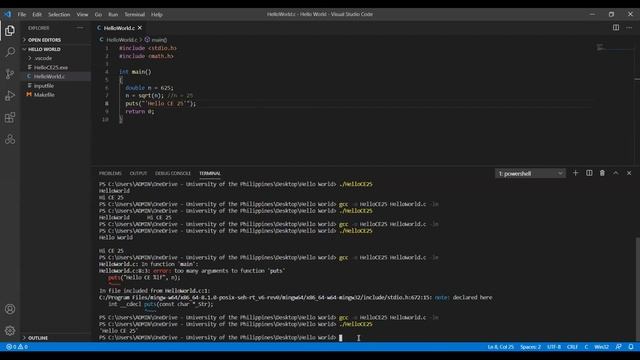
Task: Click Ln 8, Col 25 status item
Action: 500,347
